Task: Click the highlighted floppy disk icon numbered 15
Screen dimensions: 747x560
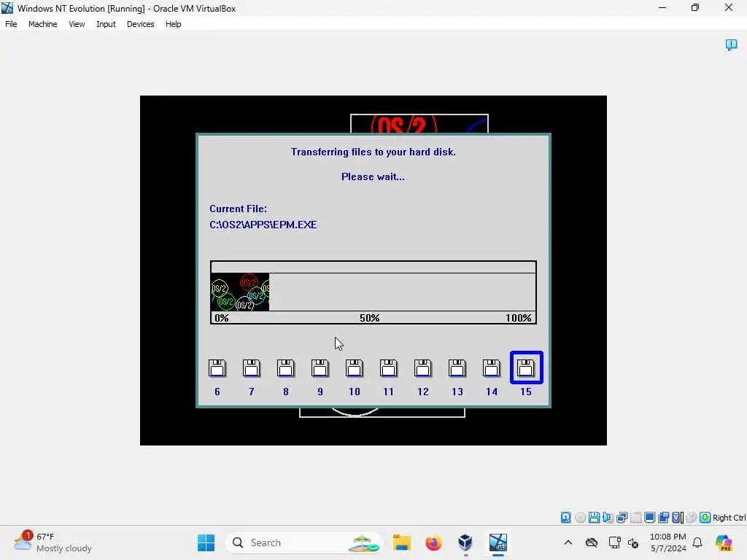Action: tap(527, 367)
